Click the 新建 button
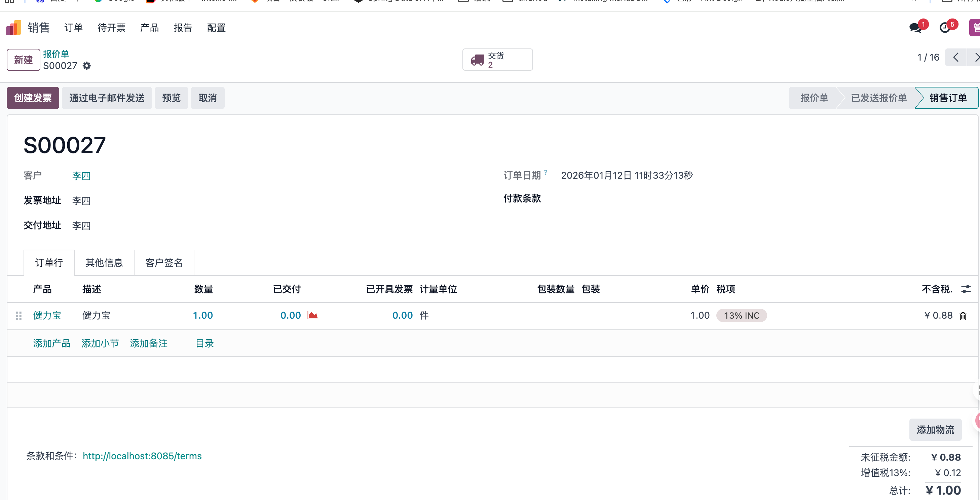 pos(23,60)
